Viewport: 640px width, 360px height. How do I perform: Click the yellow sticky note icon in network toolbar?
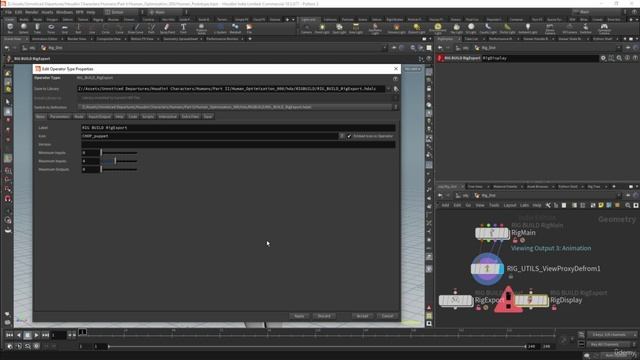tap(601, 205)
